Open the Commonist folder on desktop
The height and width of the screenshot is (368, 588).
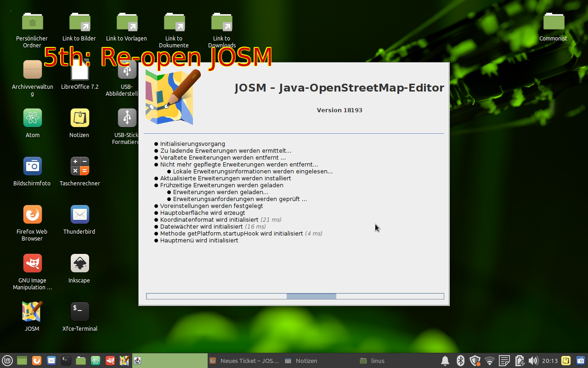tap(554, 22)
